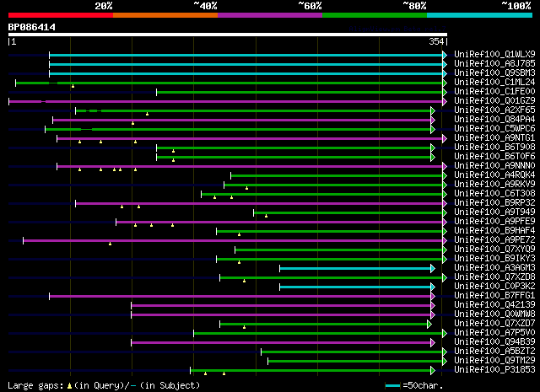Select the UniRef100_B9IKY3 name
This screenshot has width=540, height=392.
pyautogui.click(x=494, y=259)
